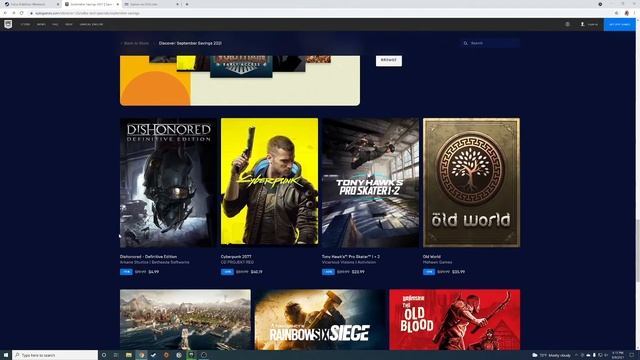
Task: Click the Cyberpunk 2077 title text
Action: [236, 257]
